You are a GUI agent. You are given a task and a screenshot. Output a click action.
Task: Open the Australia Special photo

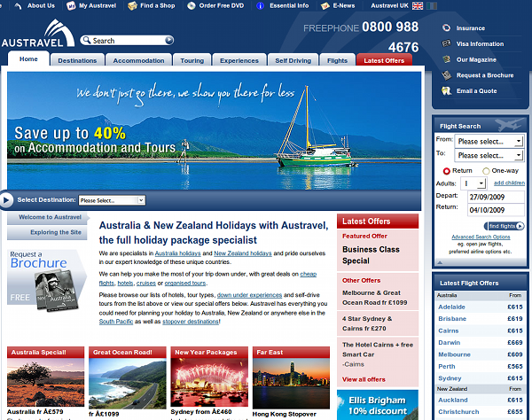point(45,383)
